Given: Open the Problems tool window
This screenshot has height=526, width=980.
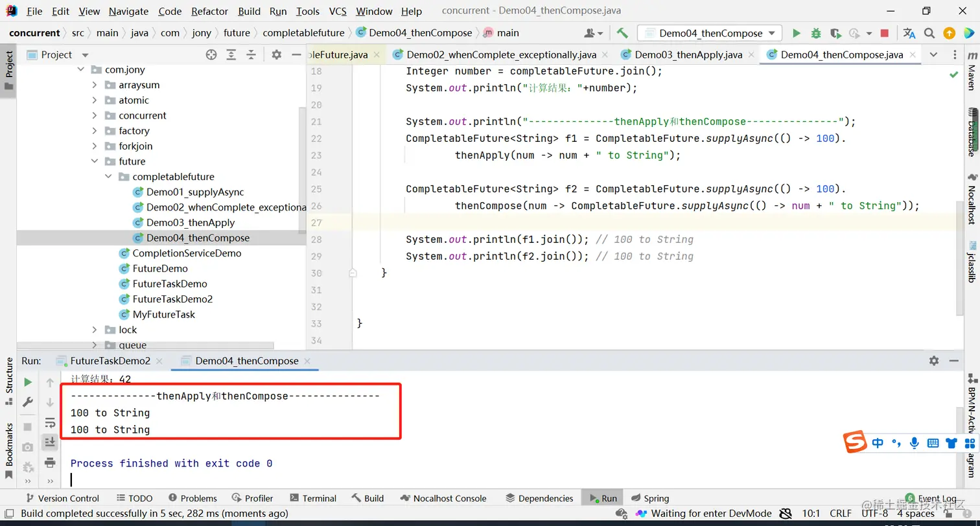Looking at the screenshot, I should click(192, 498).
